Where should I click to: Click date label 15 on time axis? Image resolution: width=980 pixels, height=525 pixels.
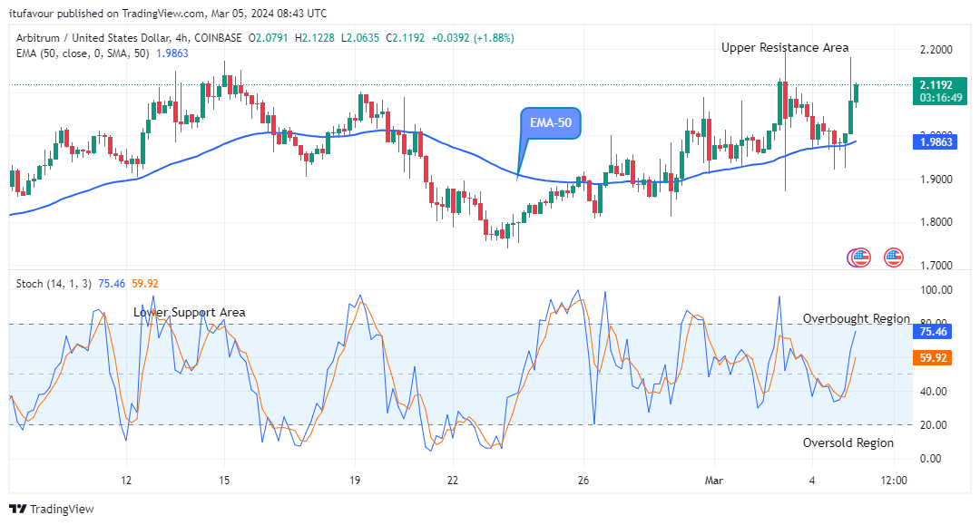click(224, 481)
